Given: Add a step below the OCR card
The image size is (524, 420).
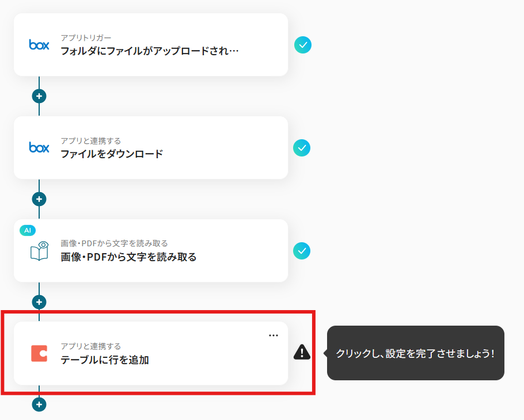Looking at the screenshot, I should (x=39, y=302).
